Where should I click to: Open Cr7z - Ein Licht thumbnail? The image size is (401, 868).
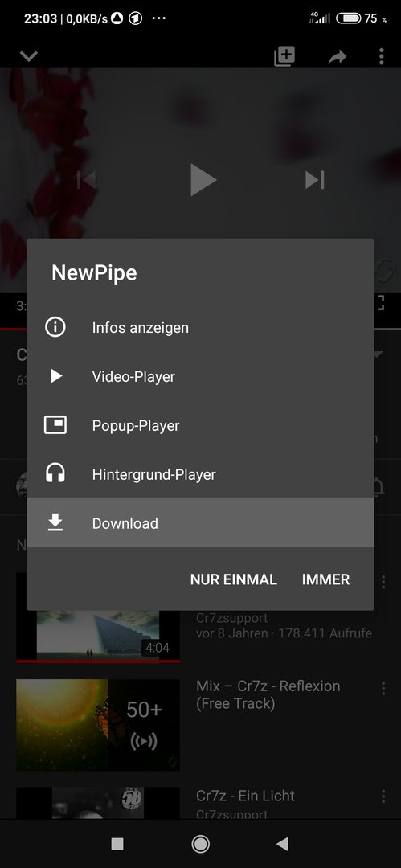[98, 803]
